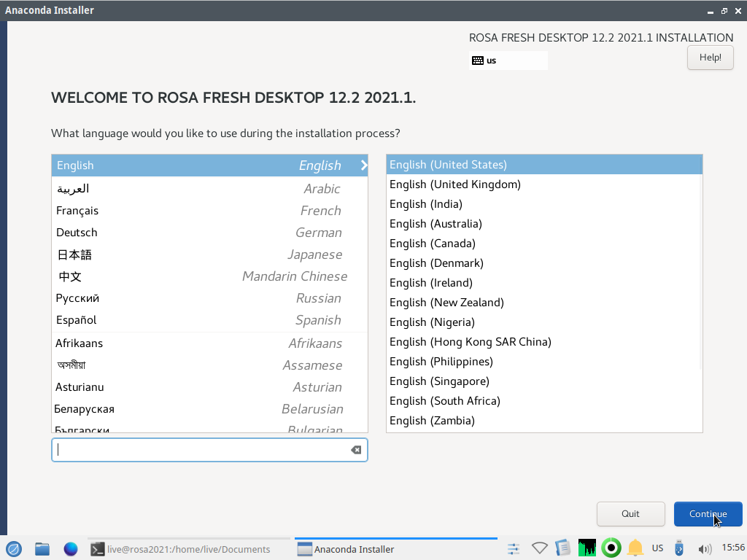Screen dimensions: 747x560
Task: Expand the English language arrow in the list
Action: pyautogui.click(x=363, y=166)
